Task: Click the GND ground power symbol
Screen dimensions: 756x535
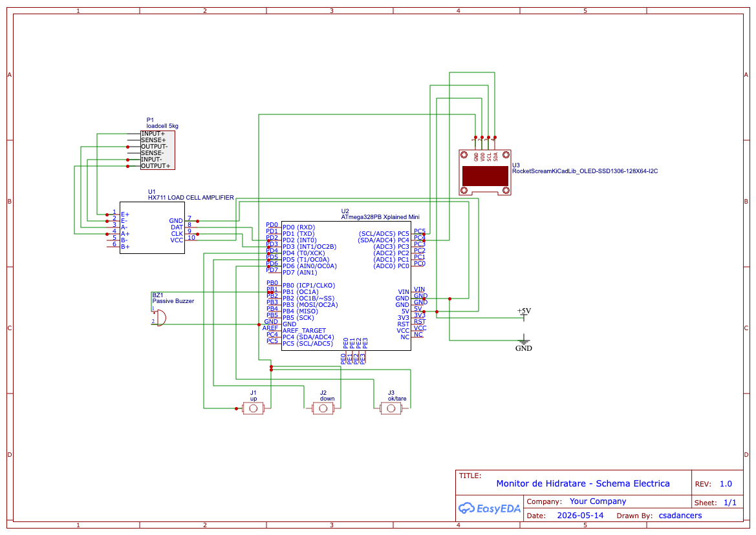Action: 524,344
